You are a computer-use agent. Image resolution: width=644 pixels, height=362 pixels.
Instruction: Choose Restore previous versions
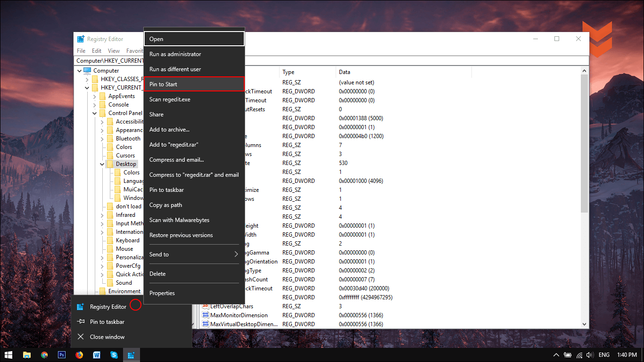tap(194, 235)
